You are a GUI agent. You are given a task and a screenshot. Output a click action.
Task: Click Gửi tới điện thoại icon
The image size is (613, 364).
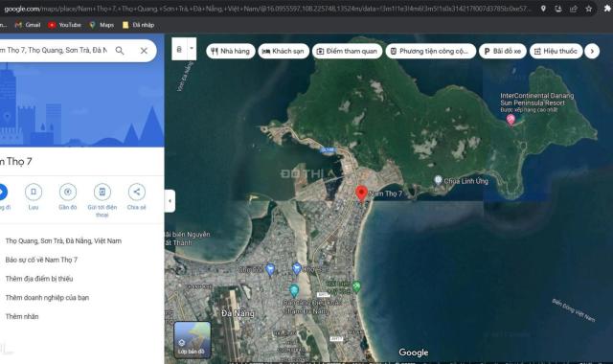coord(102,192)
